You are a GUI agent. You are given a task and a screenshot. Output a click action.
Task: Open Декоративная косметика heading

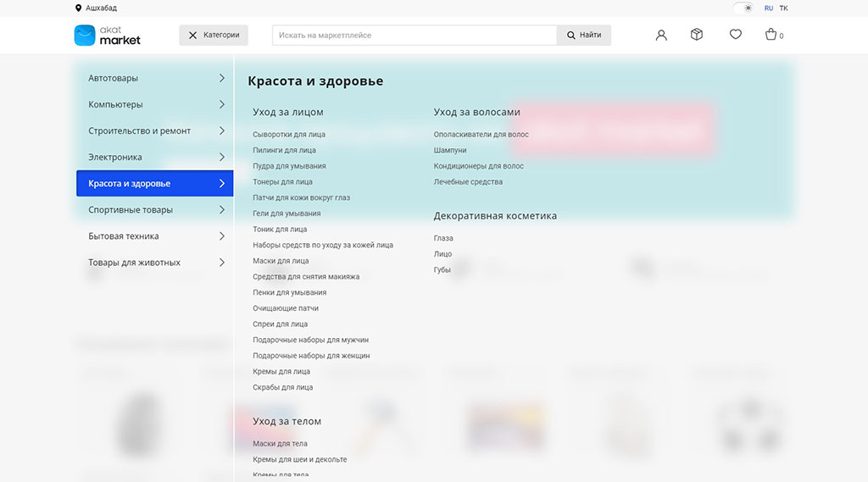coord(495,216)
